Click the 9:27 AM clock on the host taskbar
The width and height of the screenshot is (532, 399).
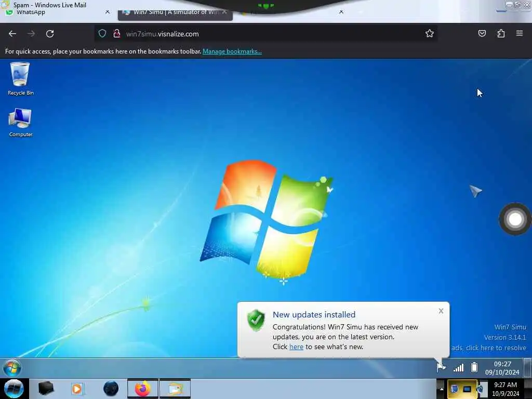click(x=506, y=389)
